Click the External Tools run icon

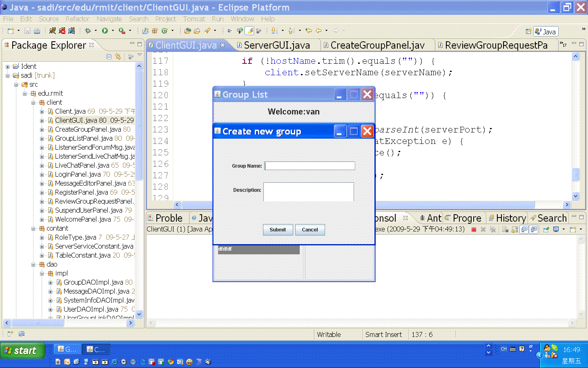pos(122,31)
